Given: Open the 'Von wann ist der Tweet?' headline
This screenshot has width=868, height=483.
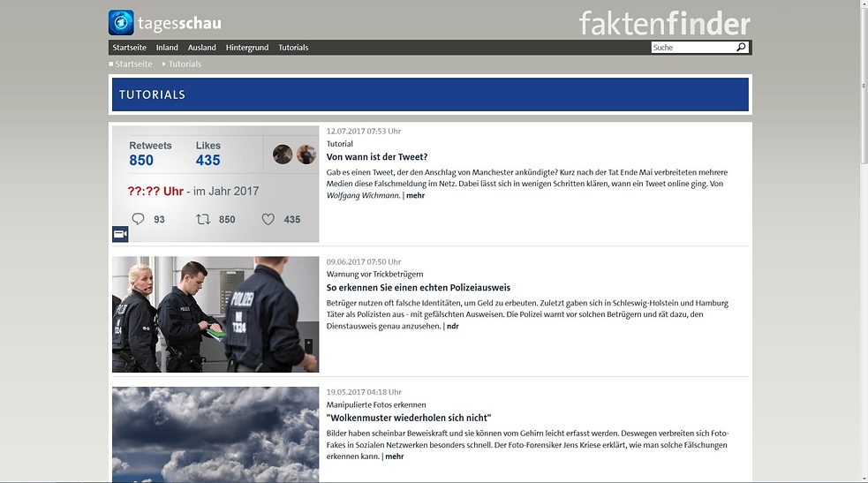Looking at the screenshot, I should point(377,157).
